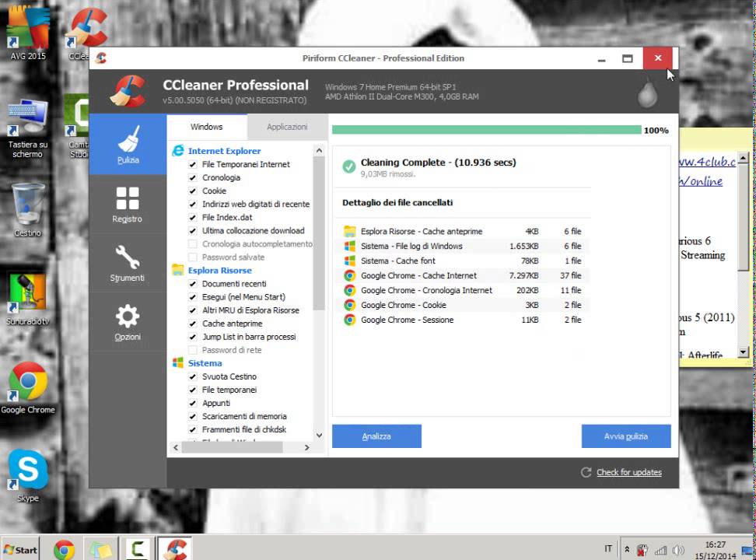Uncheck Jump List in barra processi

[193, 337]
